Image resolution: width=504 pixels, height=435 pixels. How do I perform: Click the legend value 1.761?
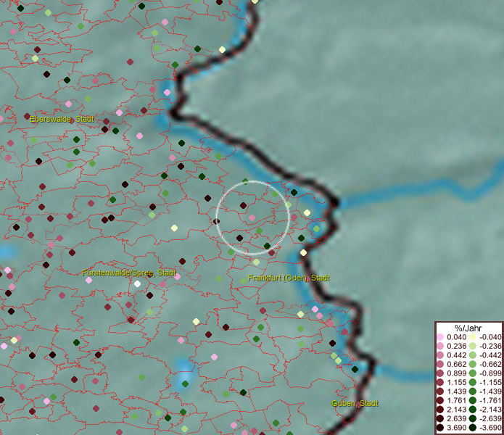coord(456,400)
